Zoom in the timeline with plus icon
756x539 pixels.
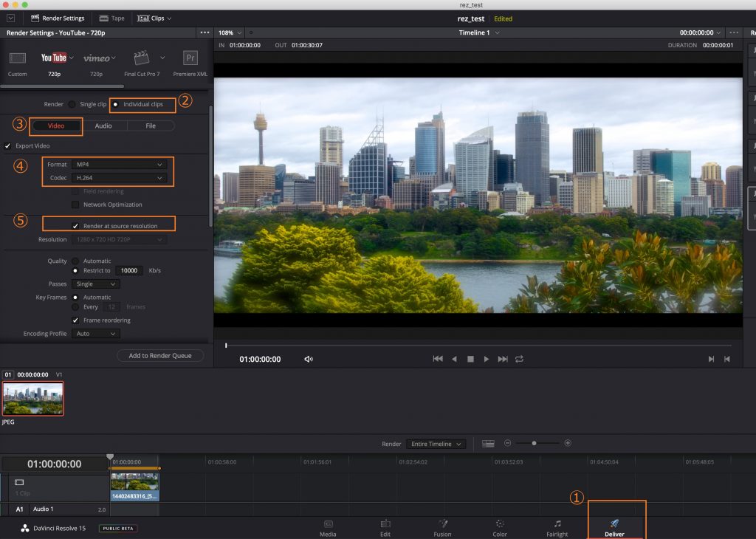[568, 443]
